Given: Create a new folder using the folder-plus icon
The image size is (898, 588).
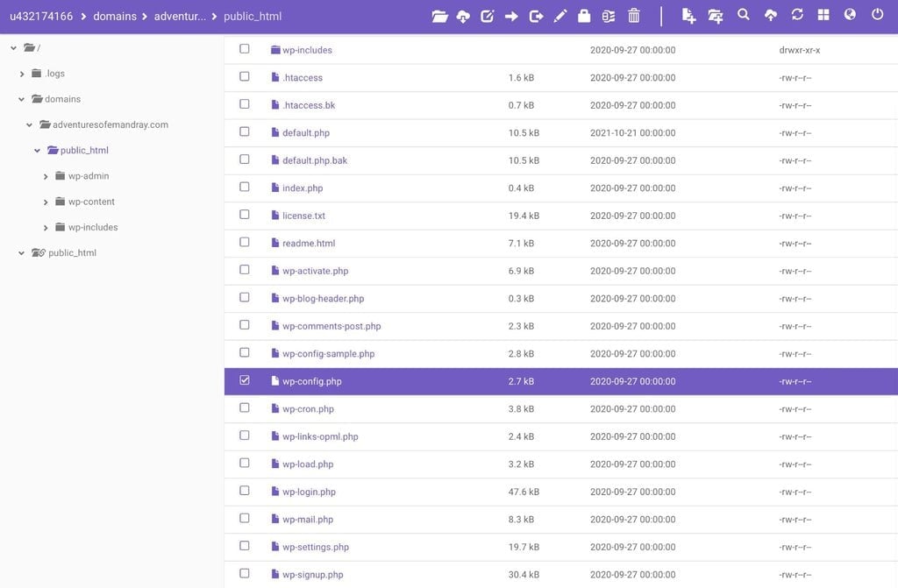Looking at the screenshot, I should 713,16.
